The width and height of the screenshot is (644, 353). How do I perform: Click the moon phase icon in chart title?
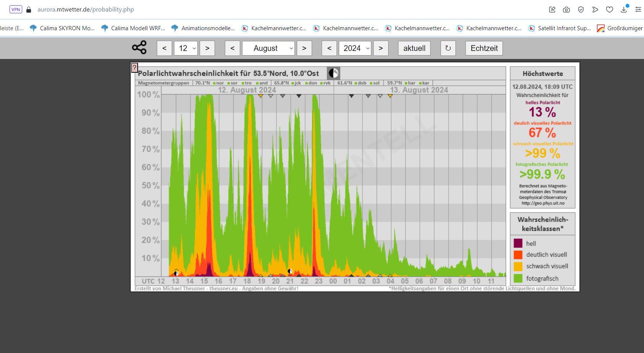333,73
